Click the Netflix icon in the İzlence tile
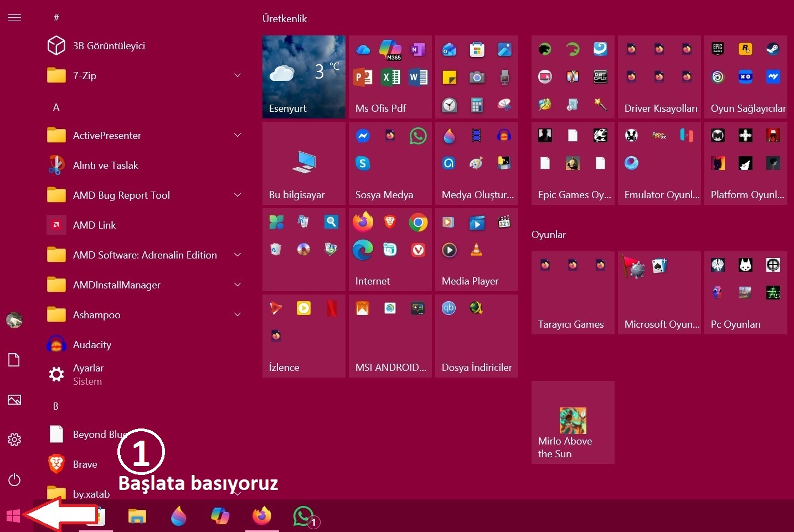 [x=332, y=308]
